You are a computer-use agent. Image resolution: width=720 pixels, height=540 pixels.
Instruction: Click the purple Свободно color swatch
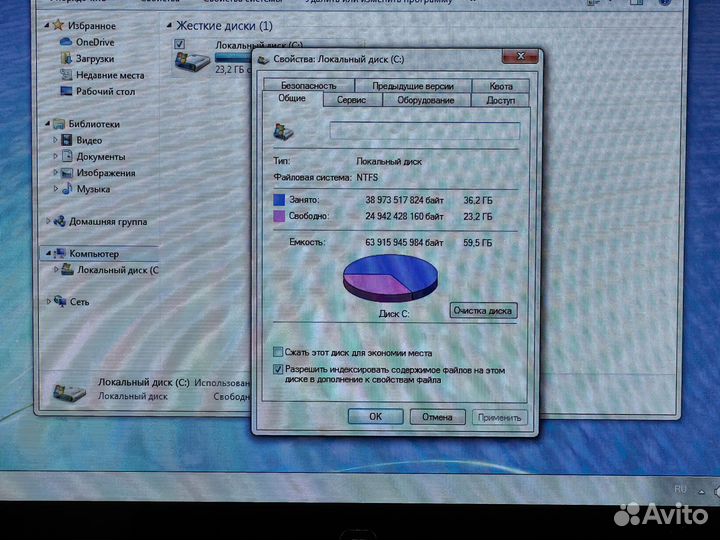(279, 216)
